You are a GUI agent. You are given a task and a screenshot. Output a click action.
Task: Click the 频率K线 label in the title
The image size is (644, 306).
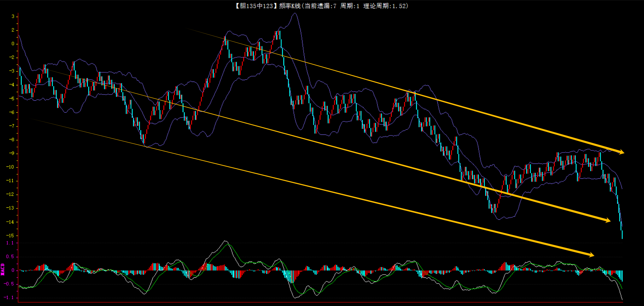coord(290,6)
